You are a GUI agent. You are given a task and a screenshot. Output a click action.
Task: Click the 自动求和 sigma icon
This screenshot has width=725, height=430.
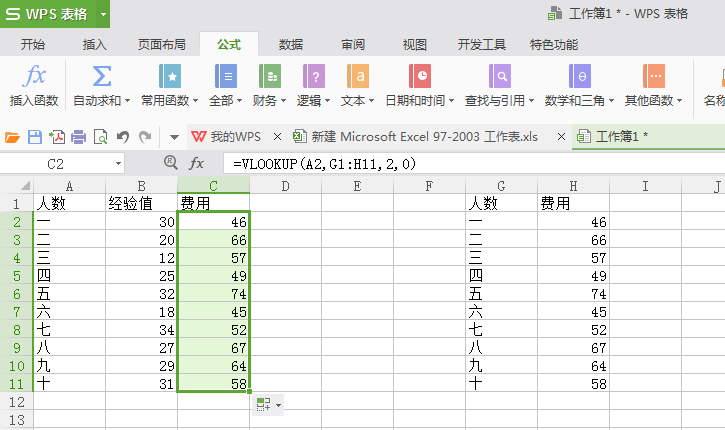pos(101,76)
